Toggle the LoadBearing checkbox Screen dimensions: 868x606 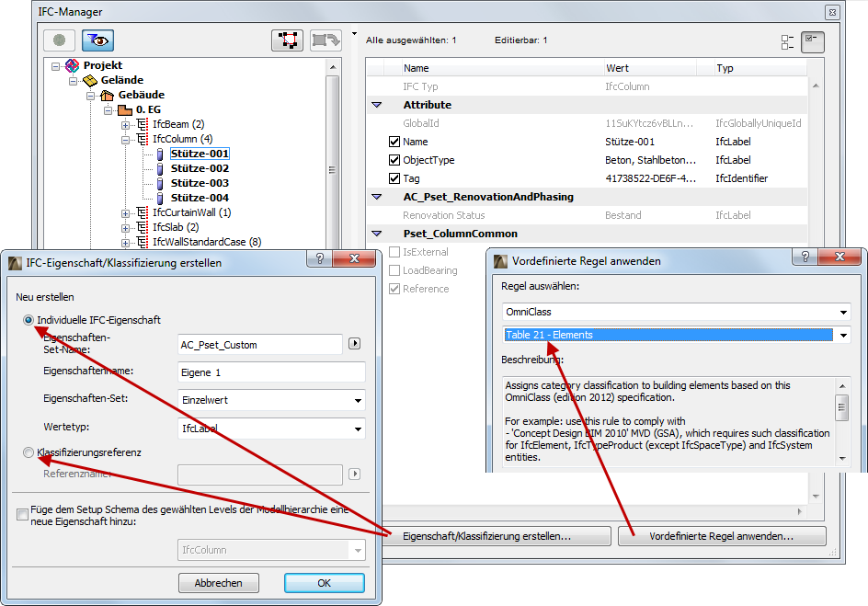tap(394, 270)
